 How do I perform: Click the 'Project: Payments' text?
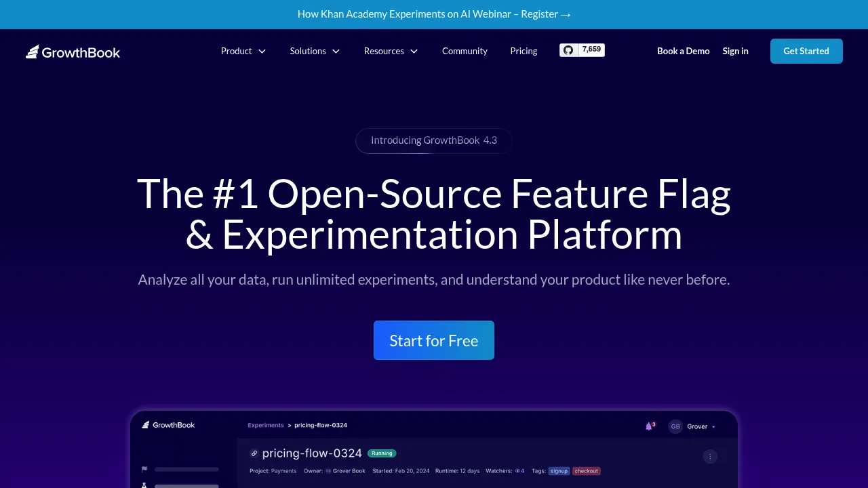pyautogui.click(x=273, y=471)
